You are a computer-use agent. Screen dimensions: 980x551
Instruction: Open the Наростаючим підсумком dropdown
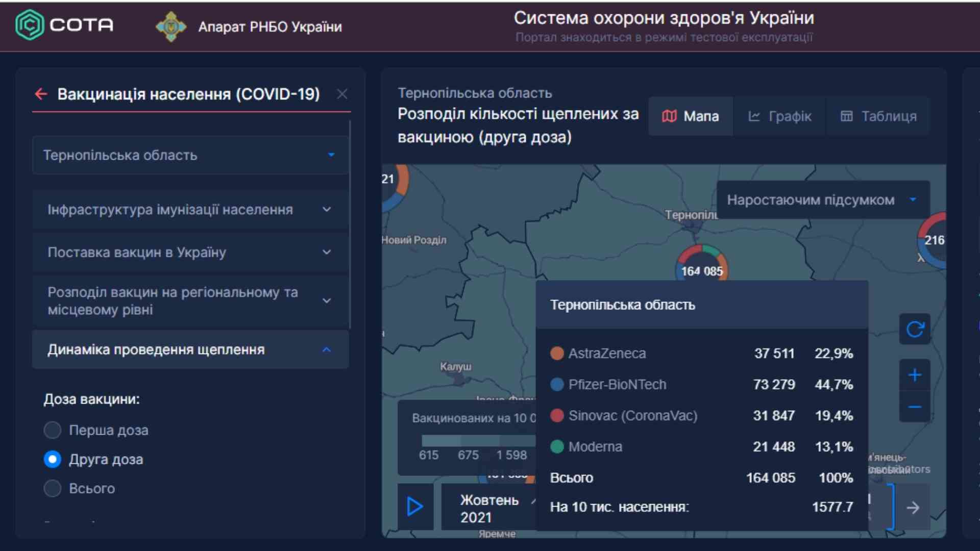823,200
